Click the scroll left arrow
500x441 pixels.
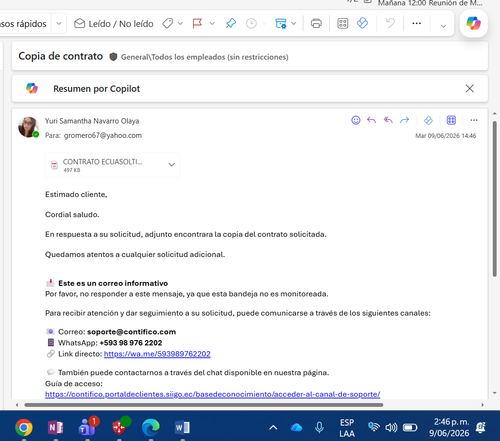(17, 405)
